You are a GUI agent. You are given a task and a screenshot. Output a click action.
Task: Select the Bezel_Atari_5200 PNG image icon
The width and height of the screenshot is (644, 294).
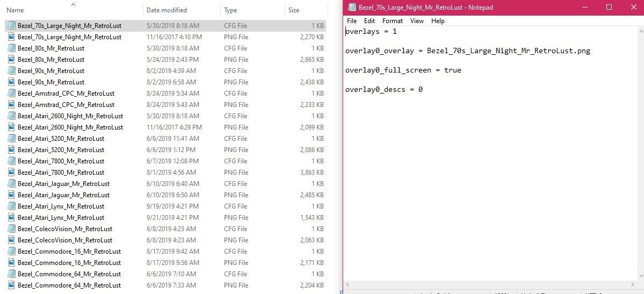point(11,149)
